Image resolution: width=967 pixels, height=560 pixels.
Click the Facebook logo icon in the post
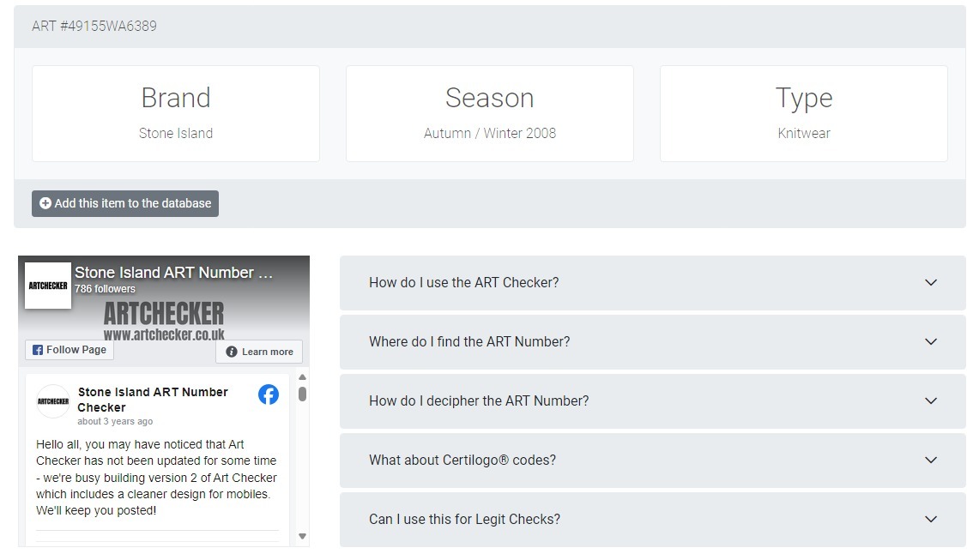(269, 394)
